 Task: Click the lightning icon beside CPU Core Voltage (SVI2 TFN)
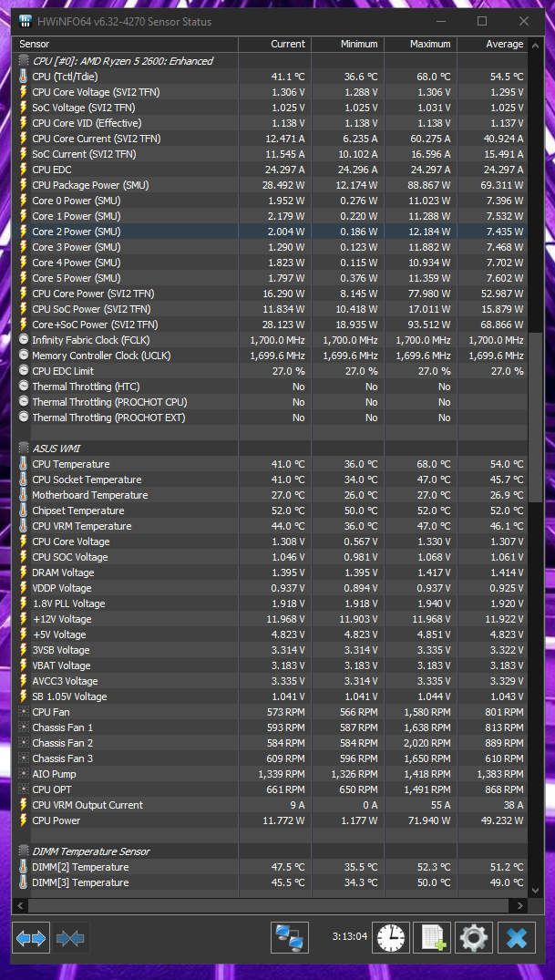pos(23,92)
